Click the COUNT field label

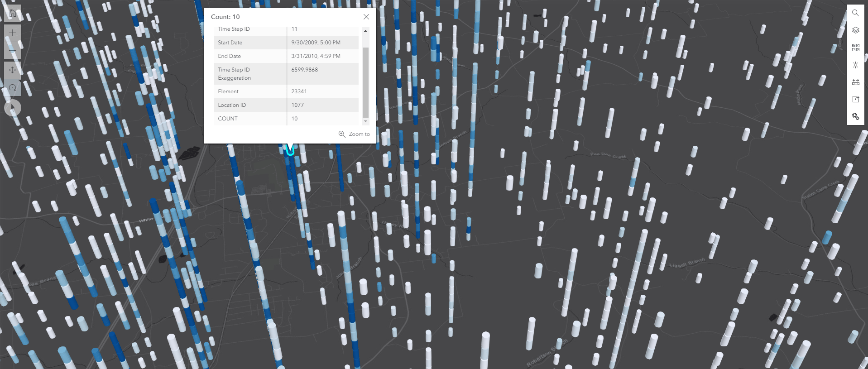coord(228,119)
